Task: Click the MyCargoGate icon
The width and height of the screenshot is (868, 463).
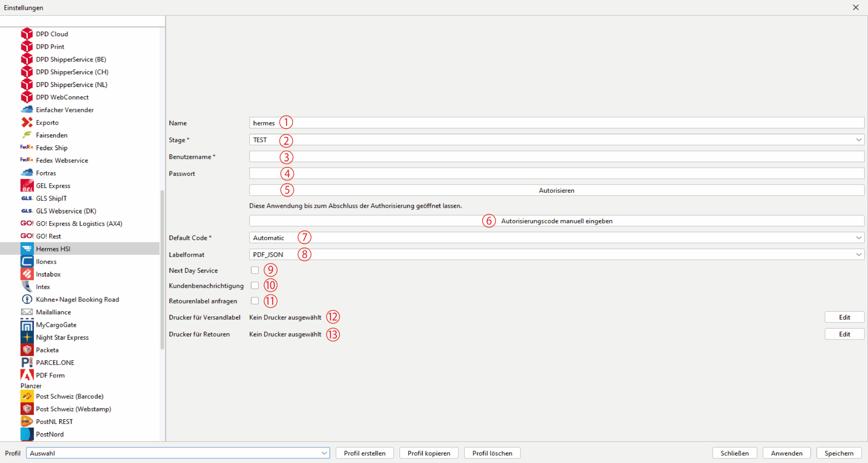Action: pyautogui.click(x=27, y=325)
